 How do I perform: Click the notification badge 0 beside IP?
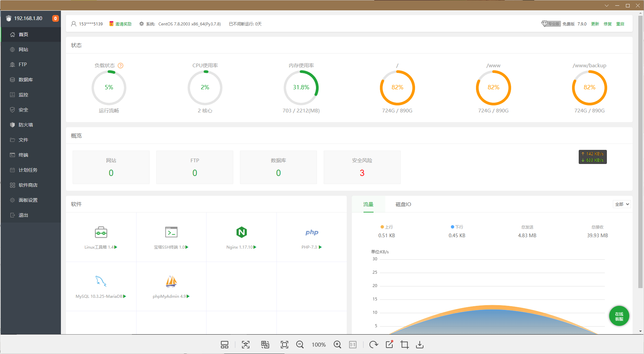[x=56, y=18]
